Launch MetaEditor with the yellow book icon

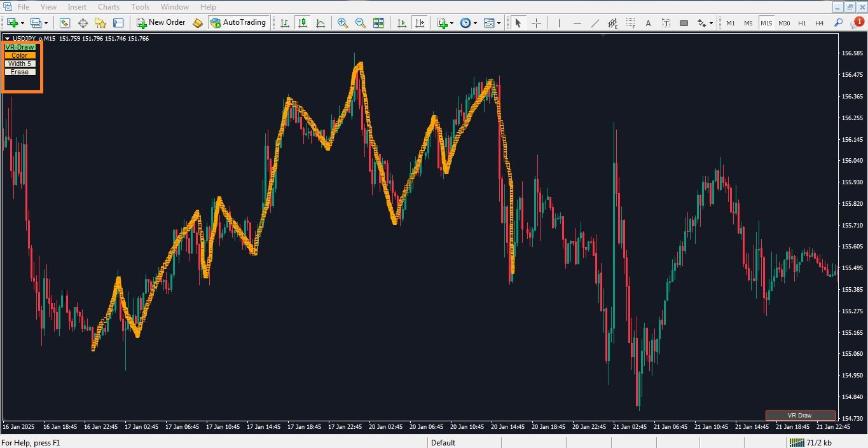tap(198, 23)
